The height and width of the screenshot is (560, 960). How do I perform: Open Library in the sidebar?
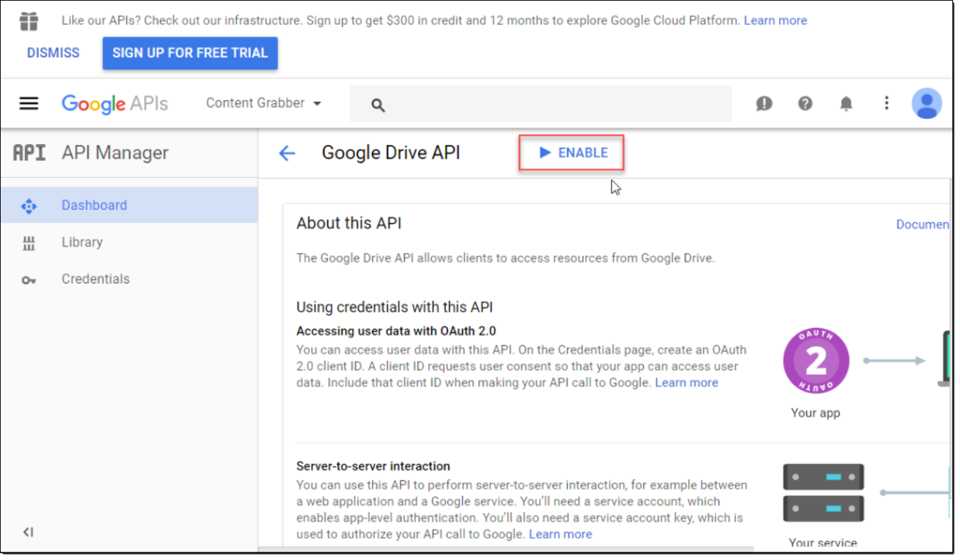point(82,243)
